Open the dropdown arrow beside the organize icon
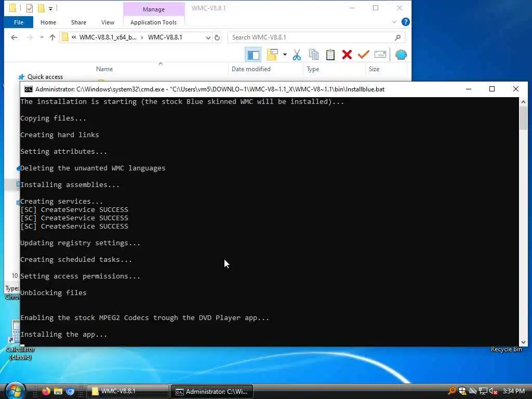The height and width of the screenshot is (399, 532). [285, 55]
